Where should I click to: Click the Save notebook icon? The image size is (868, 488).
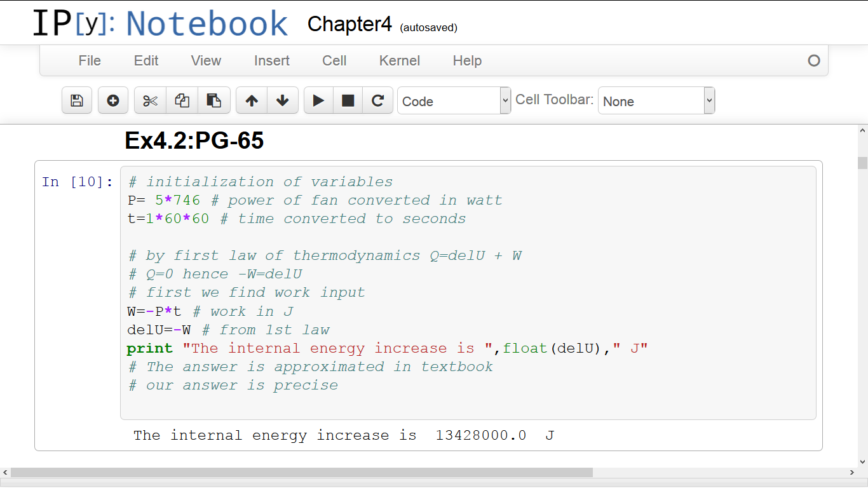77,100
